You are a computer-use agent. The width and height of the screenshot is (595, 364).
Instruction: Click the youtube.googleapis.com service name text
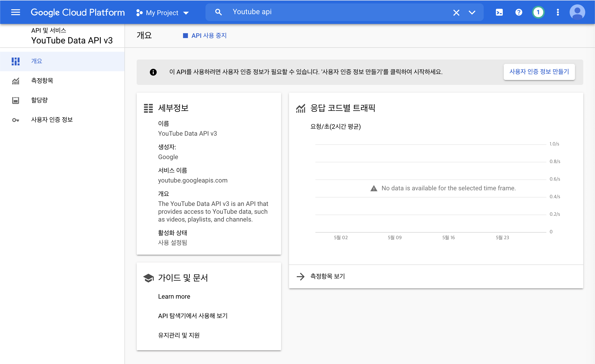[193, 180]
